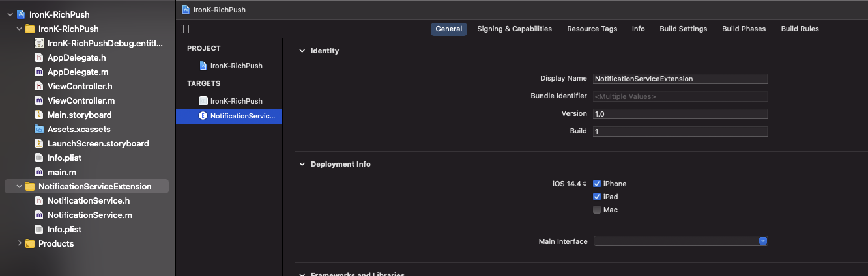Open the Build Rules tab
Image resolution: width=868 pixels, height=276 pixels.
click(800, 29)
